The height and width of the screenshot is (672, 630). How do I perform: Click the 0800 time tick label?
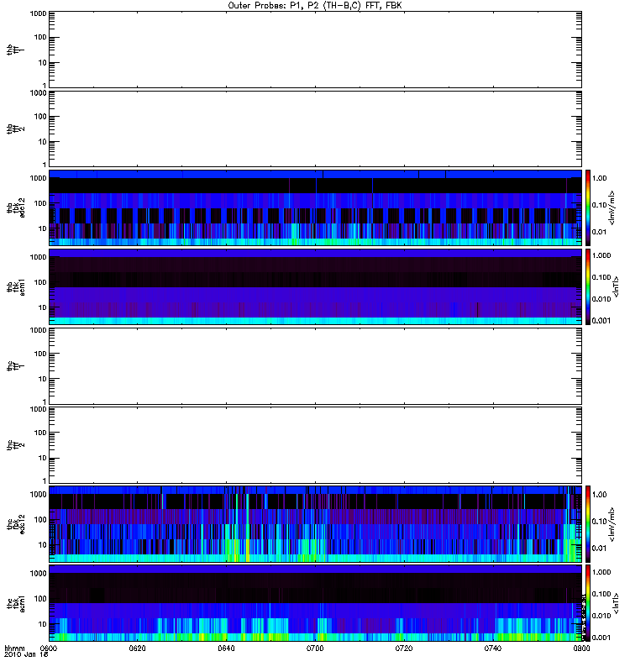581,648
